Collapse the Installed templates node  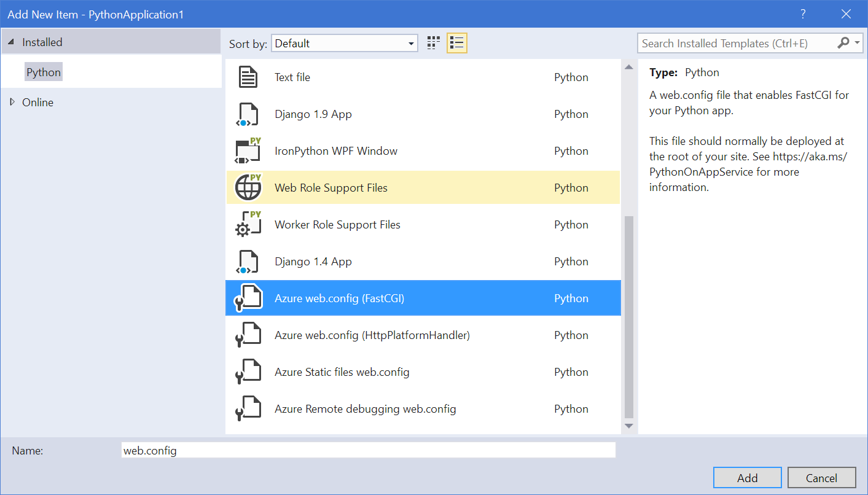point(11,42)
